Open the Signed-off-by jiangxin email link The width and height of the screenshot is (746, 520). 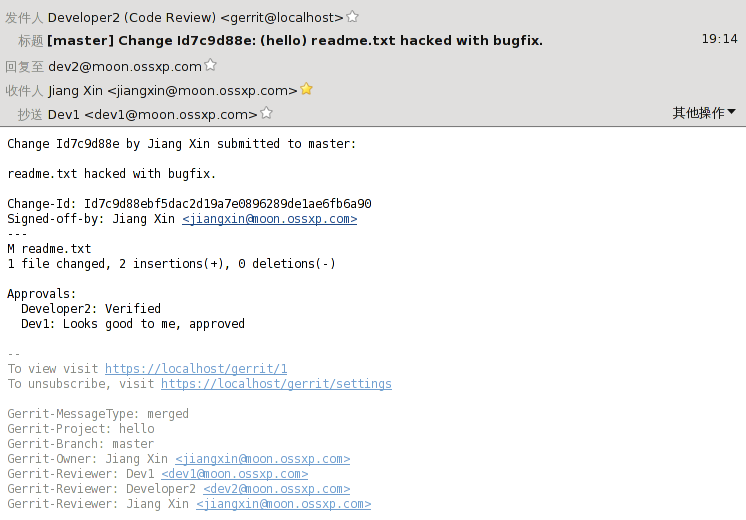269,219
